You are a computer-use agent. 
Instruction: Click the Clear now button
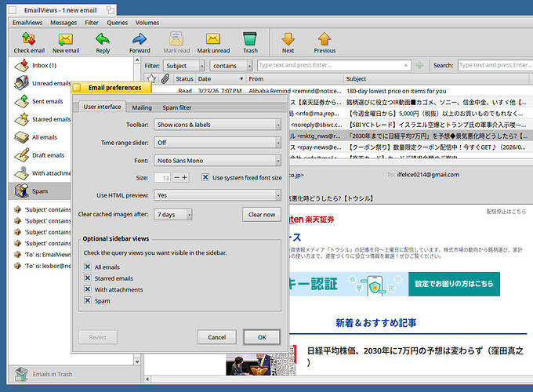[x=262, y=215]
